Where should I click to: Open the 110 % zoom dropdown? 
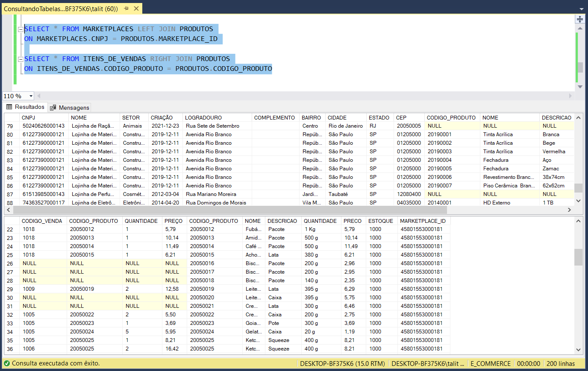[31, 96]
